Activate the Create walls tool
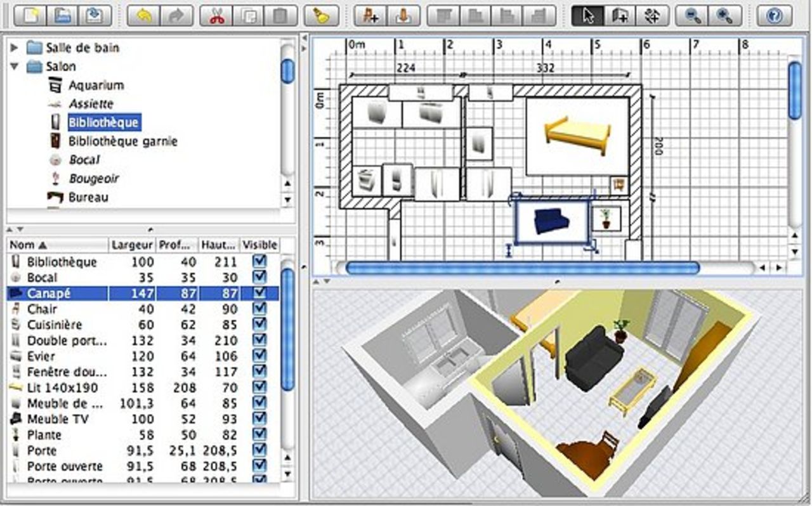The image size is (812, 506). (x=619, y=16)
